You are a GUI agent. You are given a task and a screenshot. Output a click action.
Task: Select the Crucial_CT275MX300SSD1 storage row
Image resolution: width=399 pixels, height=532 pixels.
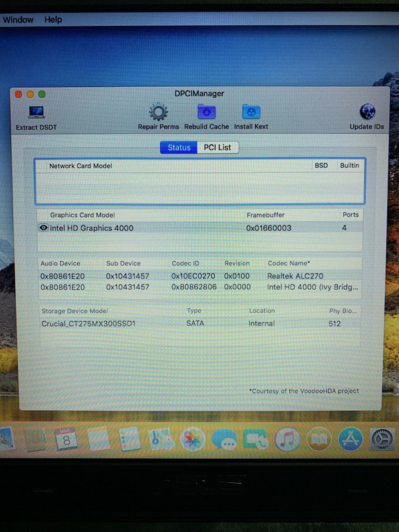200,324
